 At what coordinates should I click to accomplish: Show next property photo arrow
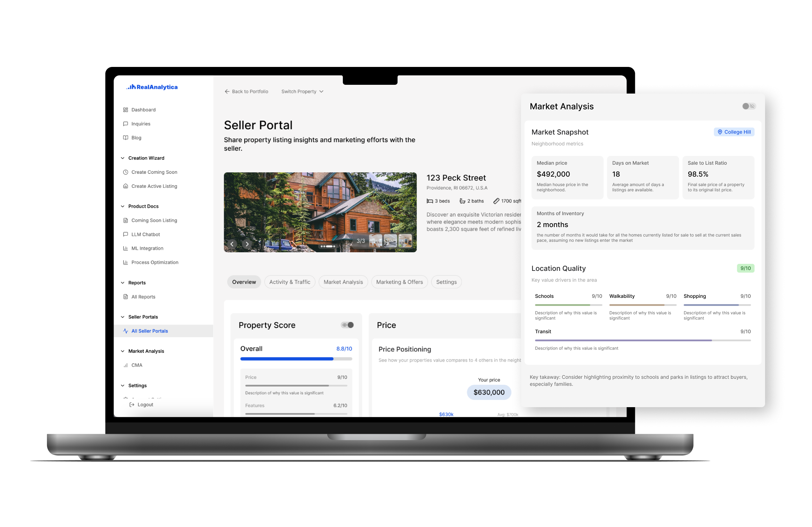pos(247,244)
